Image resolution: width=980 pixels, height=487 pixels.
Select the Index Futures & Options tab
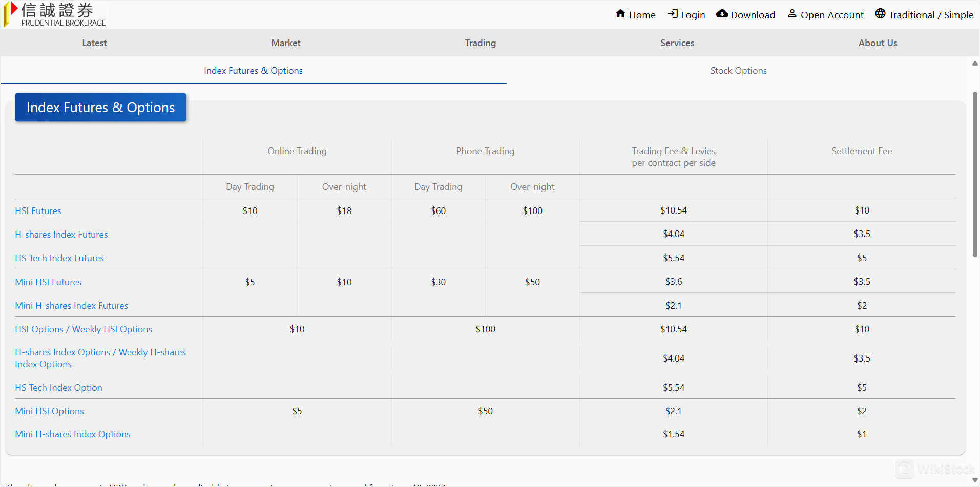click(253, 71)
